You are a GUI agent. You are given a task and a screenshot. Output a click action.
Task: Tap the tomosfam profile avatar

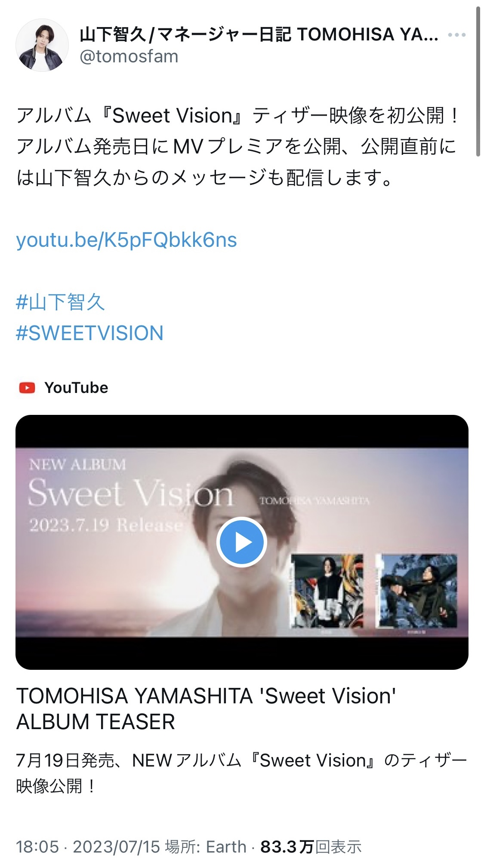pos(42,45)
